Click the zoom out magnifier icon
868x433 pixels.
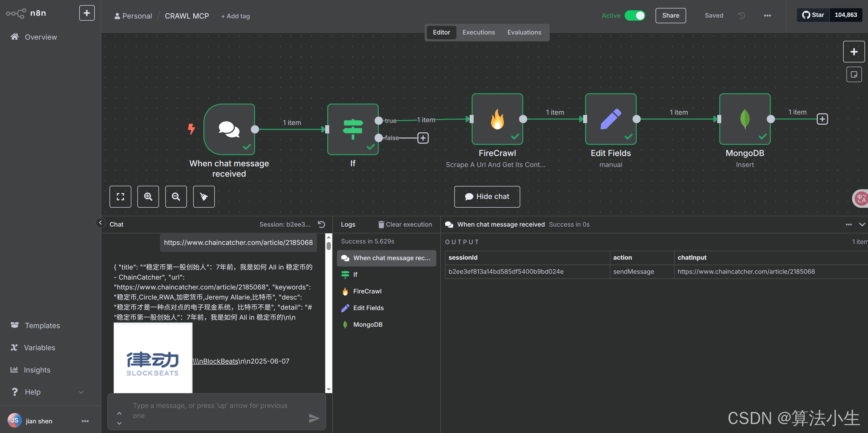pyautogui.click(x=176, y=197)
